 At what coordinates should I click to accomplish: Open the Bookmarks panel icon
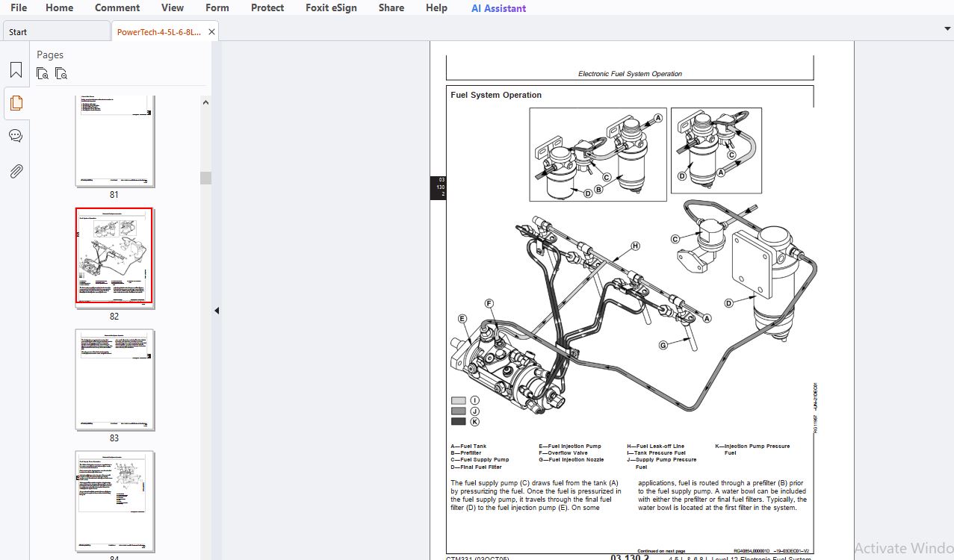16,70
